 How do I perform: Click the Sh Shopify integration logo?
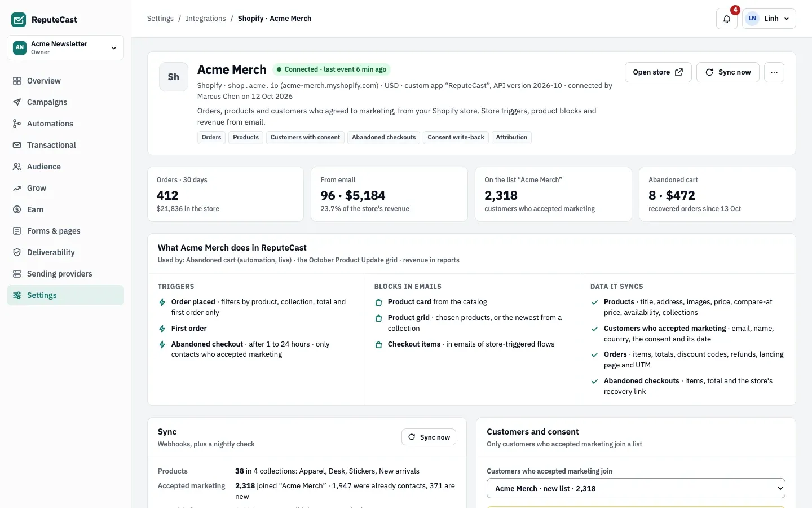[x=174, y=77]
